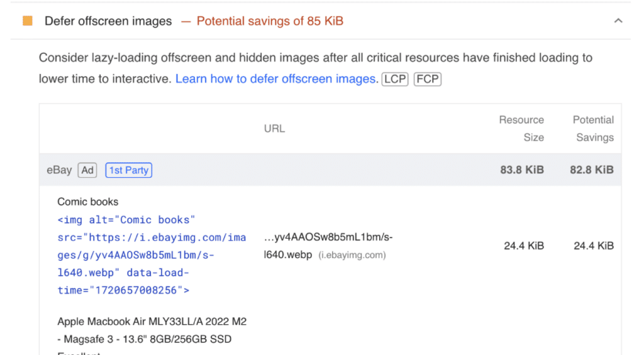The width and height of the screenshot is (644, 355).
Task: Click the eBay entity row label
Action: click(59, 170)
